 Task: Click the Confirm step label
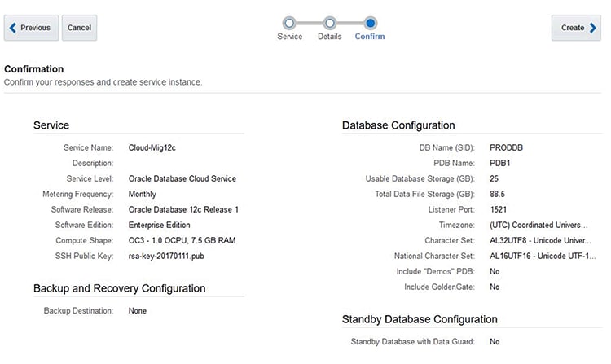point(370,37)
